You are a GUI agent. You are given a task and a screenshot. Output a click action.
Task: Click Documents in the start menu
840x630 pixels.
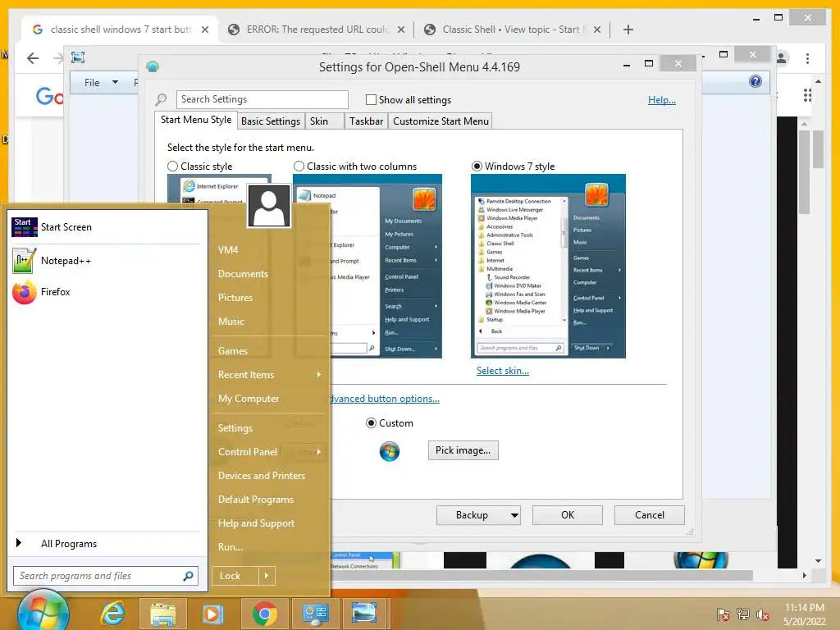coord(243,274)
